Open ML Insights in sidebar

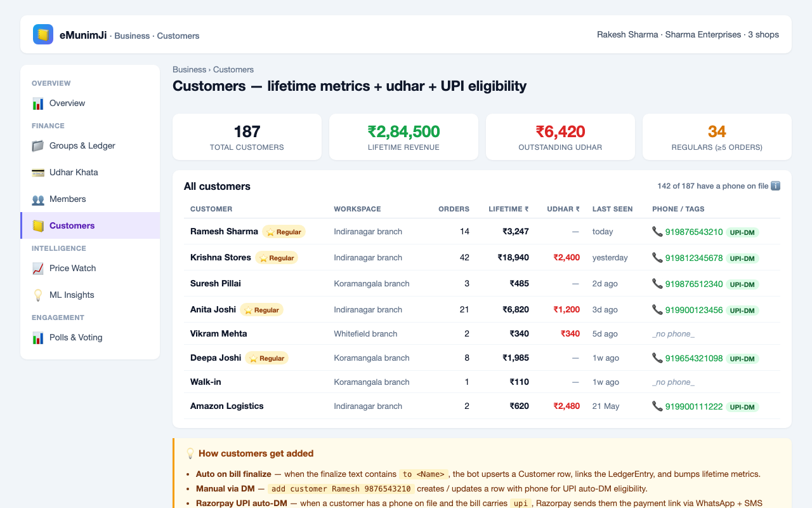tap(90, 295)
